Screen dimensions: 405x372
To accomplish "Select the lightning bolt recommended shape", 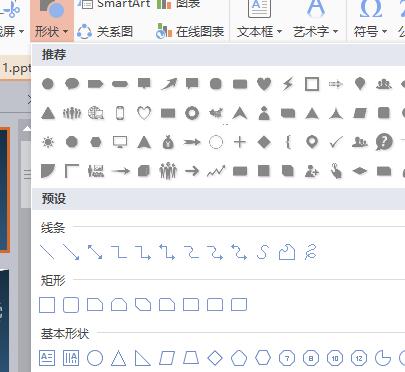I will point(288,84).
